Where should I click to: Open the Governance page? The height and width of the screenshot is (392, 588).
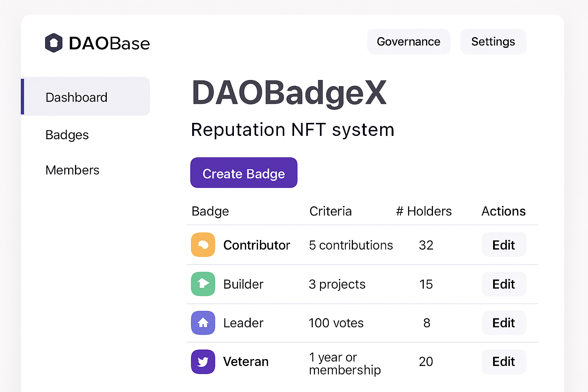coord(408,41)
